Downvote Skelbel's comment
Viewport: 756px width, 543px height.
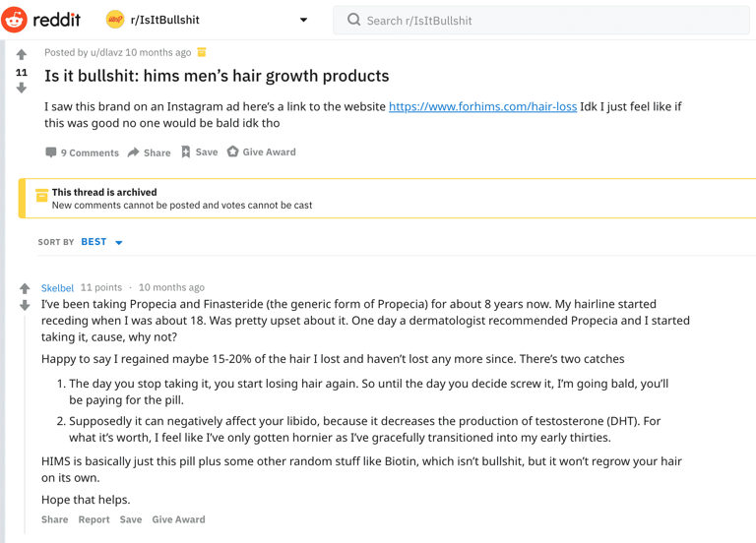coord(25,306)
